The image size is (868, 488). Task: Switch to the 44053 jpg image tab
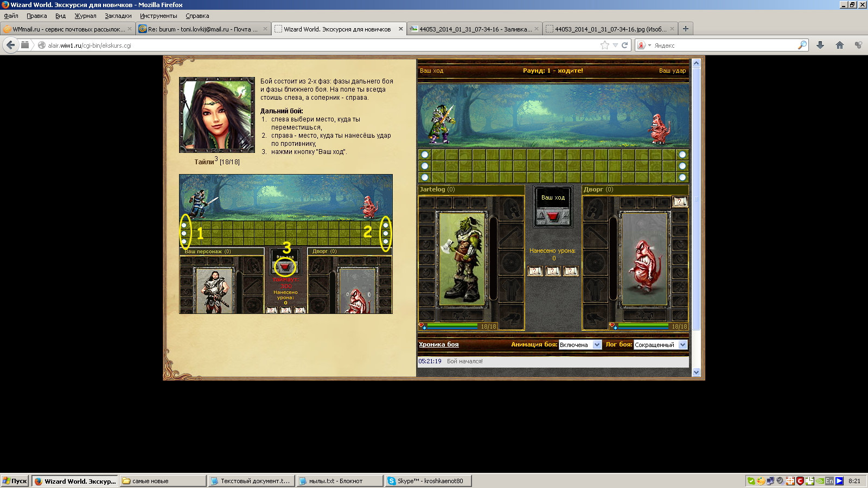610,29
